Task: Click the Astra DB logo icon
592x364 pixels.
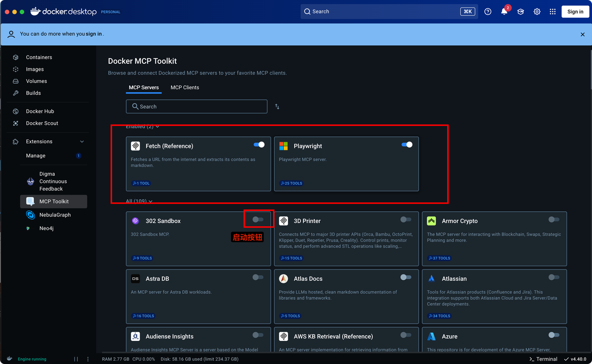Action: 136,279
